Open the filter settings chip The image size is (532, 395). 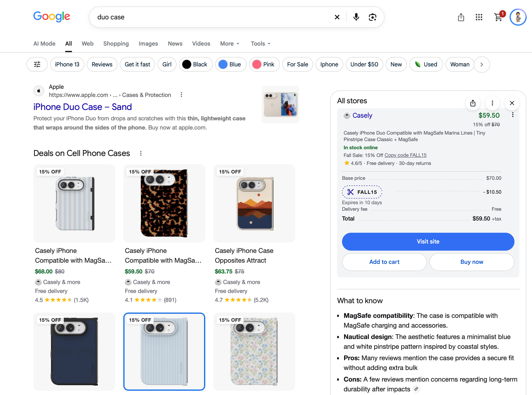[x=37, y=64]
